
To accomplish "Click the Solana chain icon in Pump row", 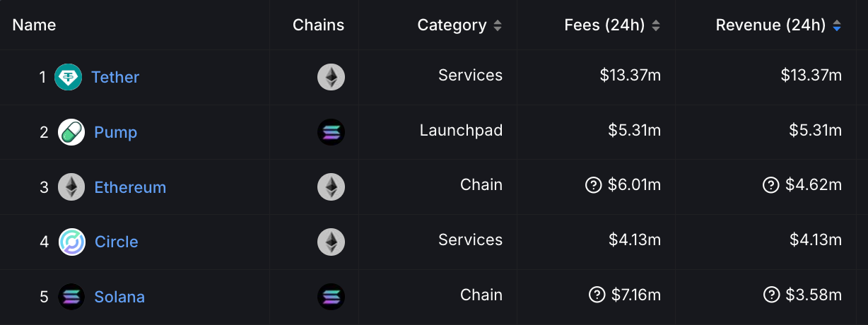I will click(331, 132).
